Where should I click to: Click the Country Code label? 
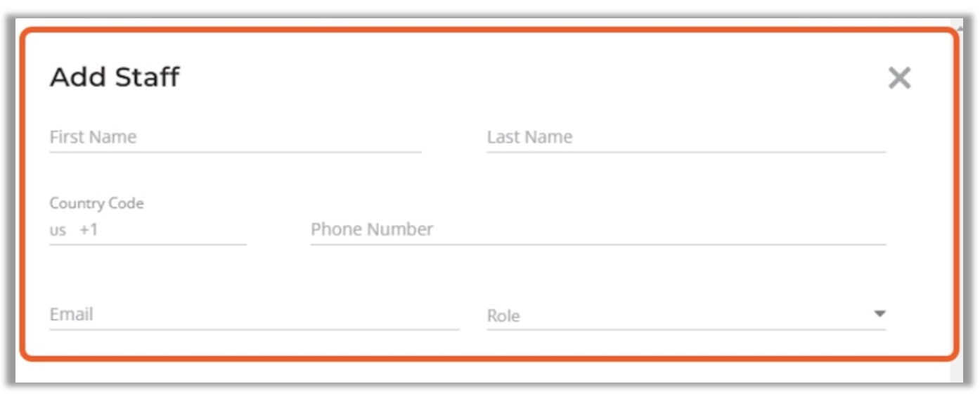(x=96, y=203)
